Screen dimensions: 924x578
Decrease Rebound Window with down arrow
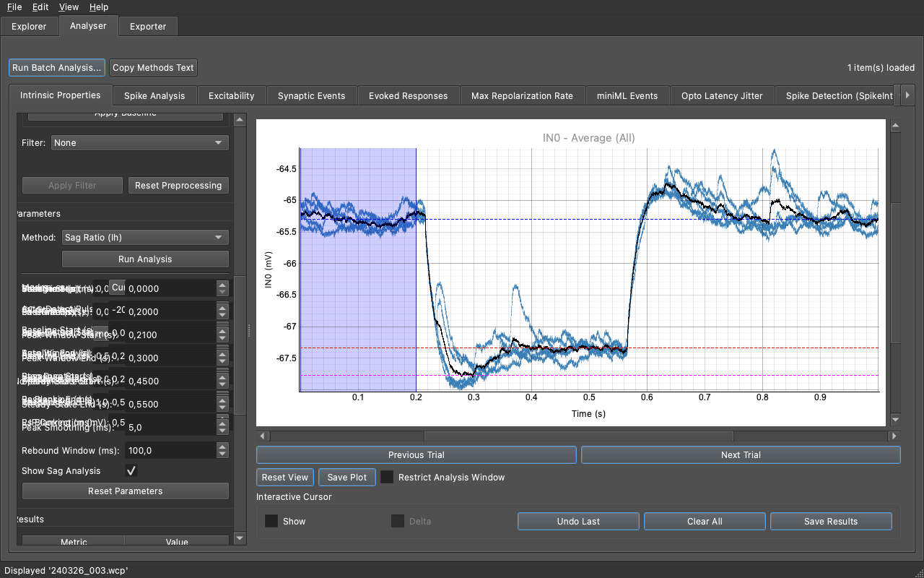[x=222, y=454]
